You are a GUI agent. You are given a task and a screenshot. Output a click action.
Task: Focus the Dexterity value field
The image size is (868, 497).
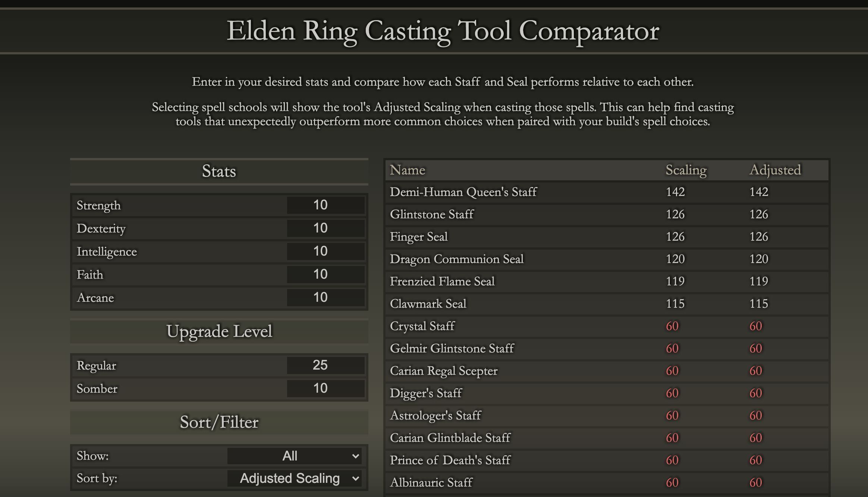coord(325,228)
